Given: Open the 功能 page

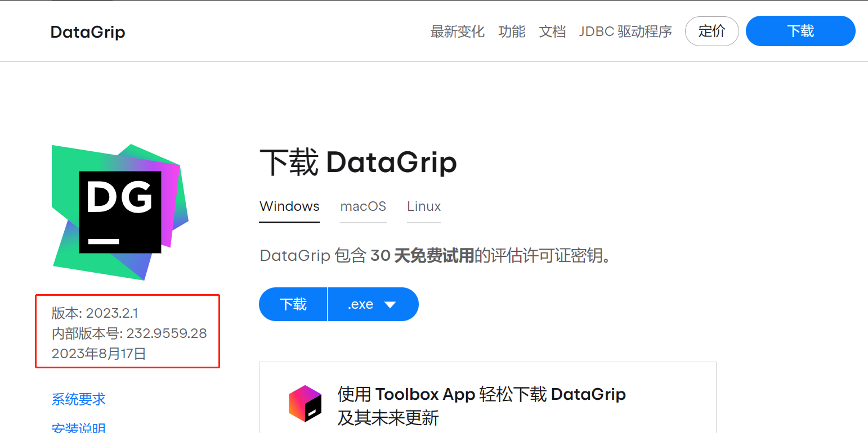Looking at the screenshot, I should click(512, 31).
